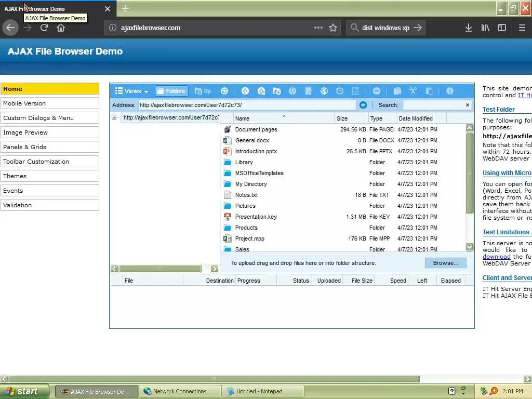
Task: Select the Notes.txt file icon
Action: pos(228,195)
